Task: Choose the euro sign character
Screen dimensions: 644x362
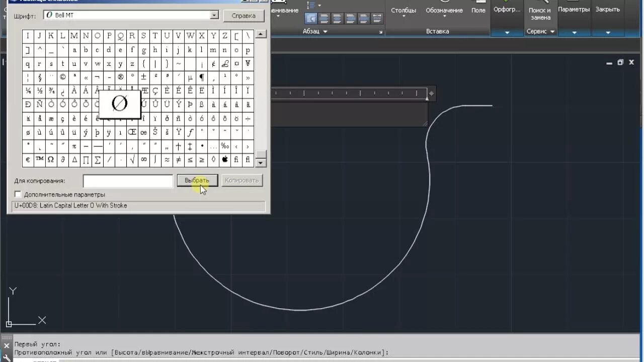Action: coord(28,159)
